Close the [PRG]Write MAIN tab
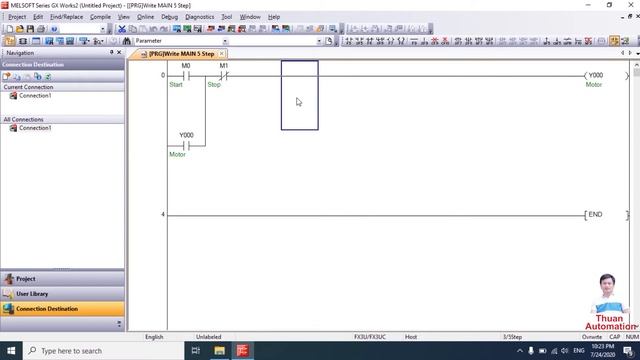Screen dimensions: 640x360 coord(222,53)
